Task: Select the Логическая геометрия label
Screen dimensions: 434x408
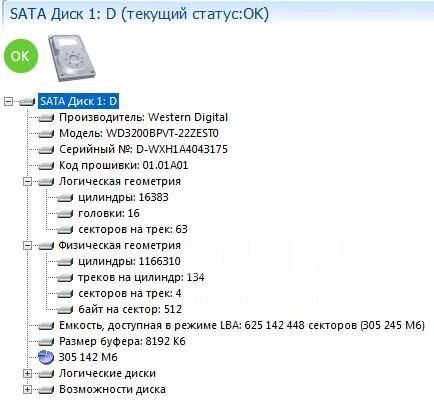Action: (x=120, y=181)
